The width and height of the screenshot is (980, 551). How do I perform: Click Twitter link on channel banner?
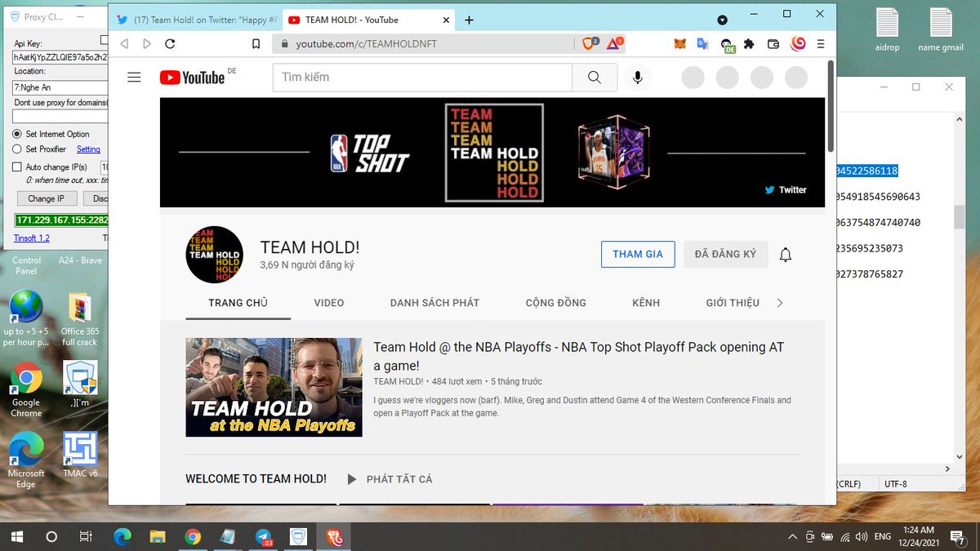pos(786,189)
